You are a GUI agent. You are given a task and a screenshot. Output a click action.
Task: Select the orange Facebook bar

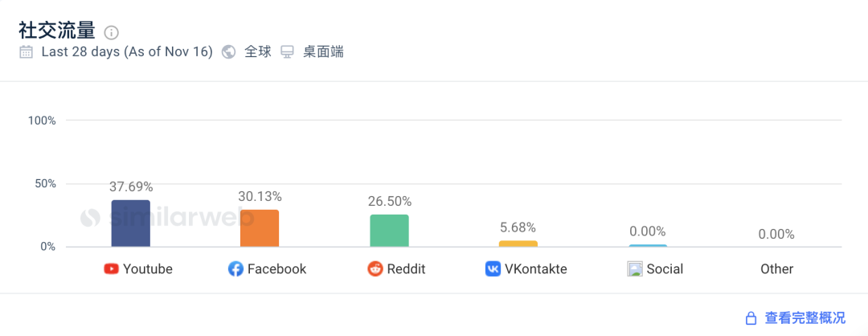260,228
